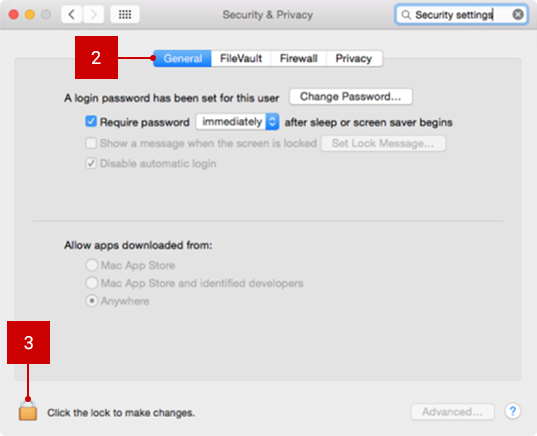Open help with the question mark button
Screen dimensions: 537x436
pyautogui.click(x=512, y=411)
